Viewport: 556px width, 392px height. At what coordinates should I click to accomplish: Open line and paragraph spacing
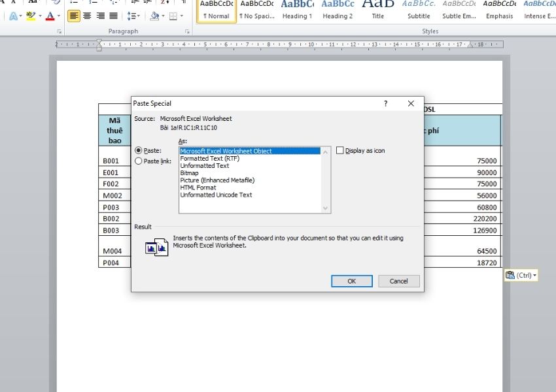click(133, 16)
